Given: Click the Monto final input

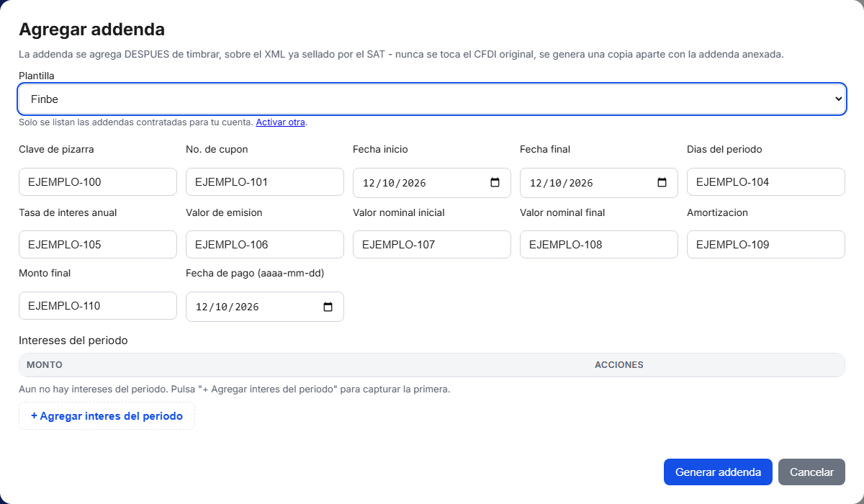Looking at the screenshot, I should [98, 306].
